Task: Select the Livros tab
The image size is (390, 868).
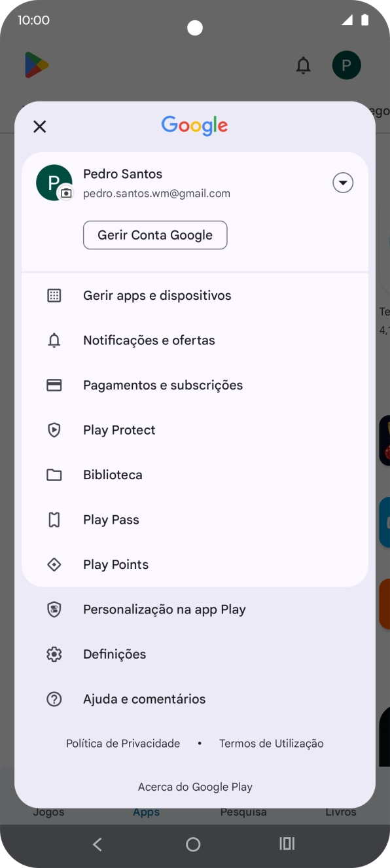Action: tap(341, 811)
